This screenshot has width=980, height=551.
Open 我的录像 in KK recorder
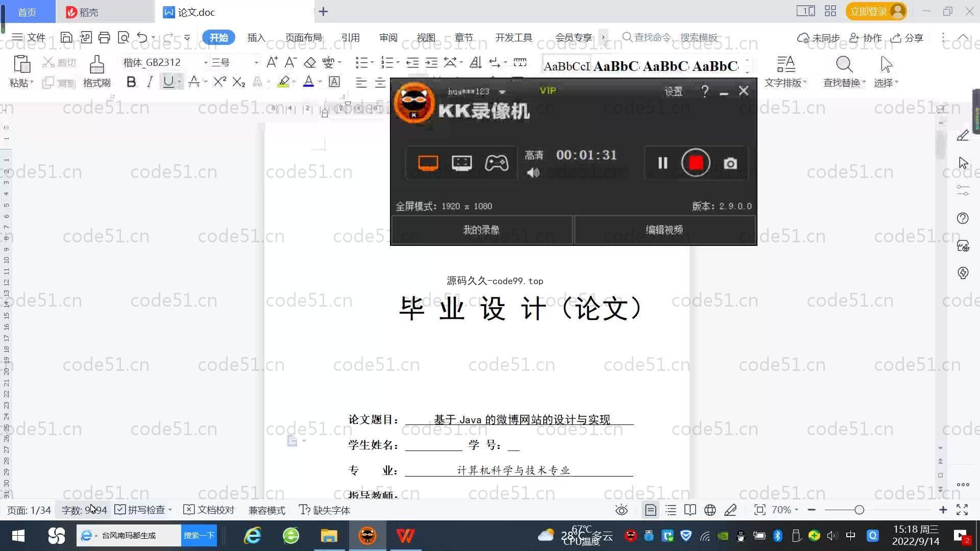481,230
